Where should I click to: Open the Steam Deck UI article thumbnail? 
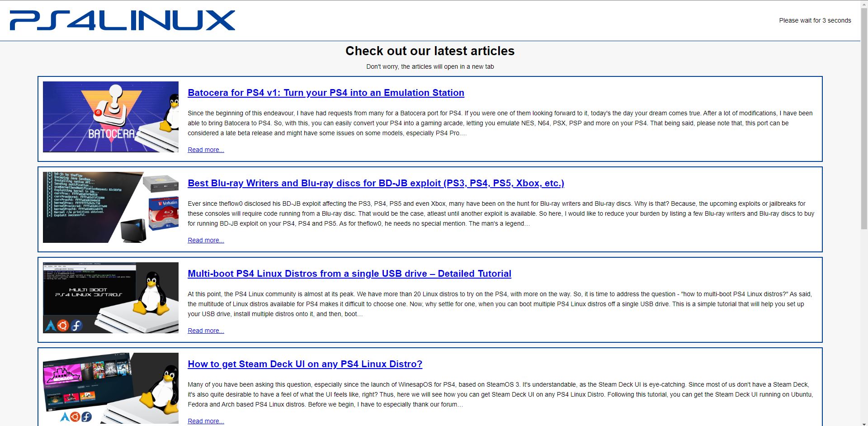[111, 388]
